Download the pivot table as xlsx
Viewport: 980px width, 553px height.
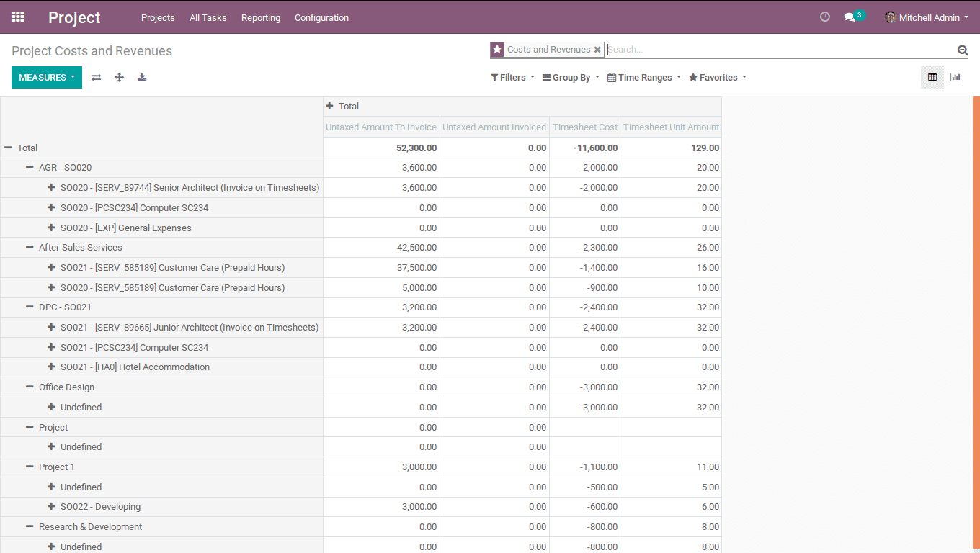(142, 78)
